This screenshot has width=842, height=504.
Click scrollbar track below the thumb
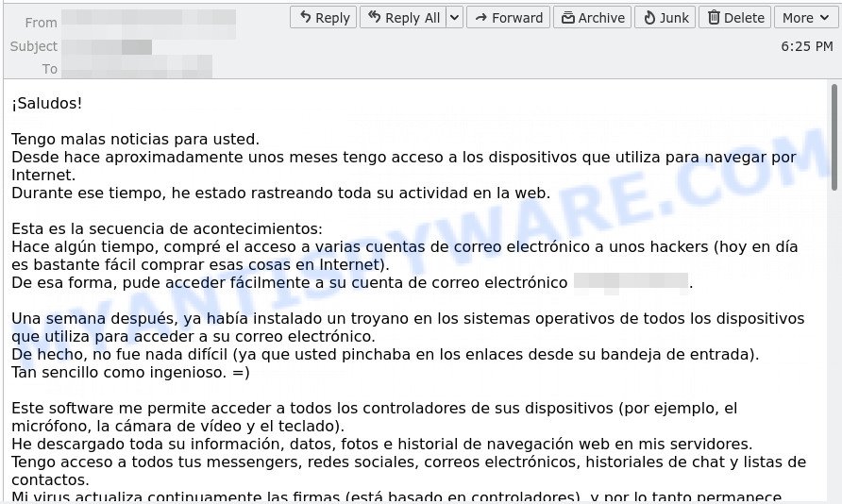(x=834, y=378)
